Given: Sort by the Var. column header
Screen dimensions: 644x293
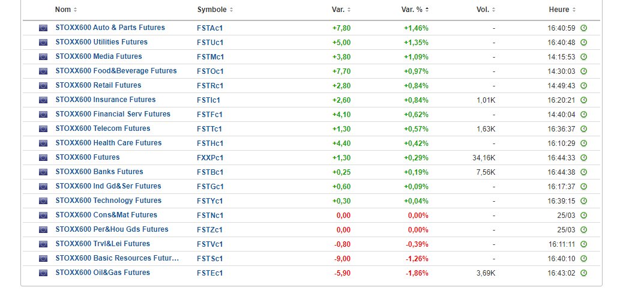Looking at the screenshot, I should click(x=341, y=10).
